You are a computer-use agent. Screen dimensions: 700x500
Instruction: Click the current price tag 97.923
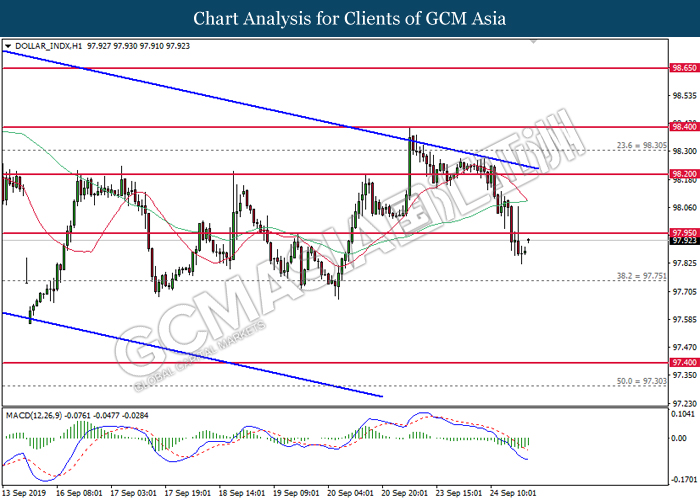pos(684,241)
